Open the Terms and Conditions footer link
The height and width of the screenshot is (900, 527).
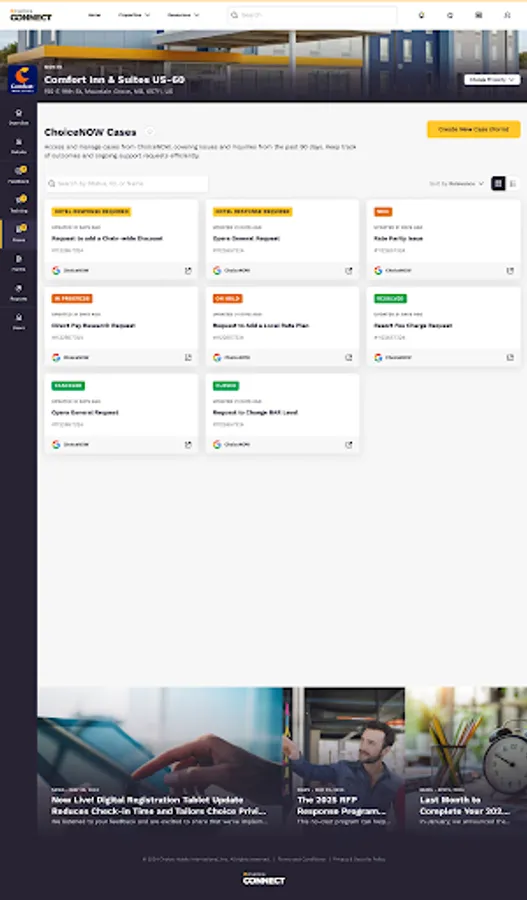[x=301, y=859]
